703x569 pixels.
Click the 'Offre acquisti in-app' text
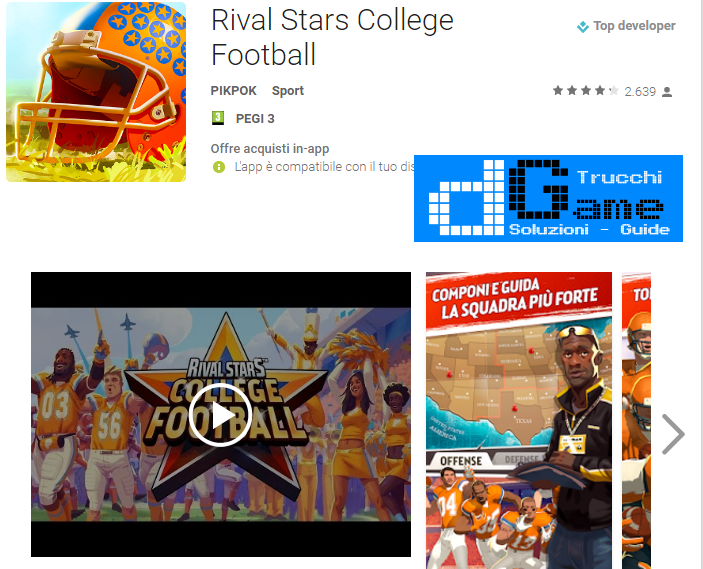(270, 148)
